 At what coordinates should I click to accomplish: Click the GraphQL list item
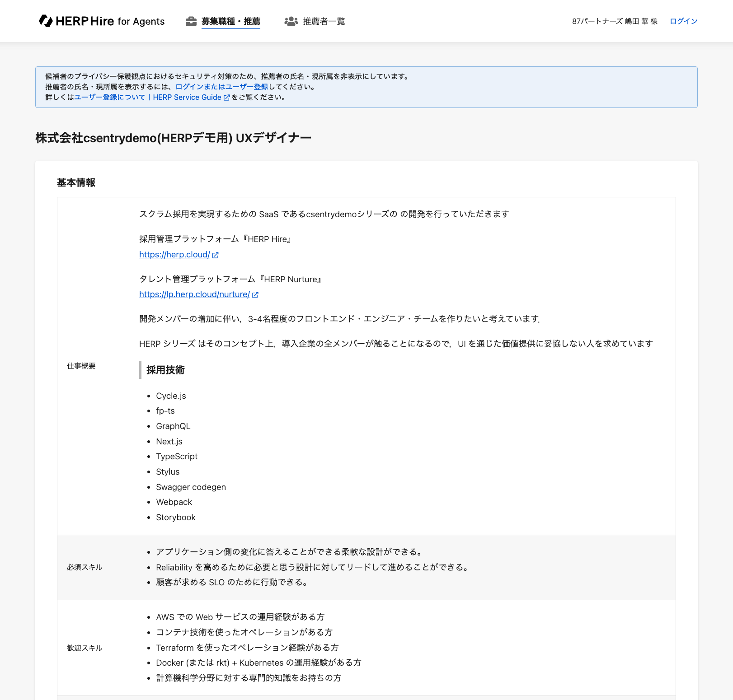tap(173, 426)
